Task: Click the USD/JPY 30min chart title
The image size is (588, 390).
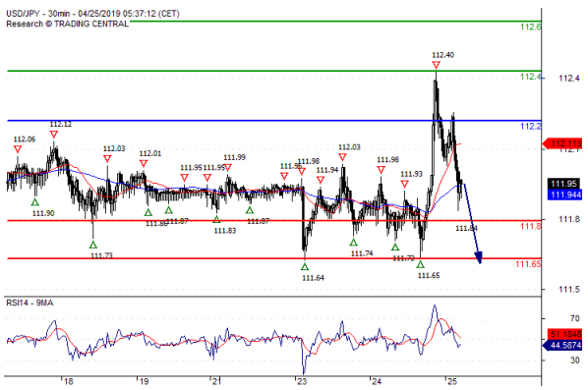Action: (x=93, y=14)
